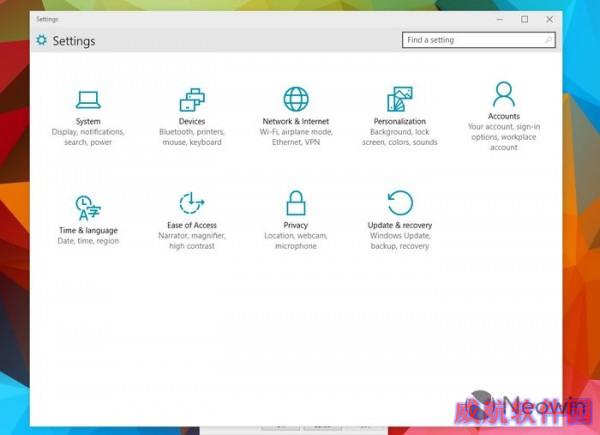The image size is (600, 435).
Task: Click the Settings gear icon in header
Action: point(41,40)
